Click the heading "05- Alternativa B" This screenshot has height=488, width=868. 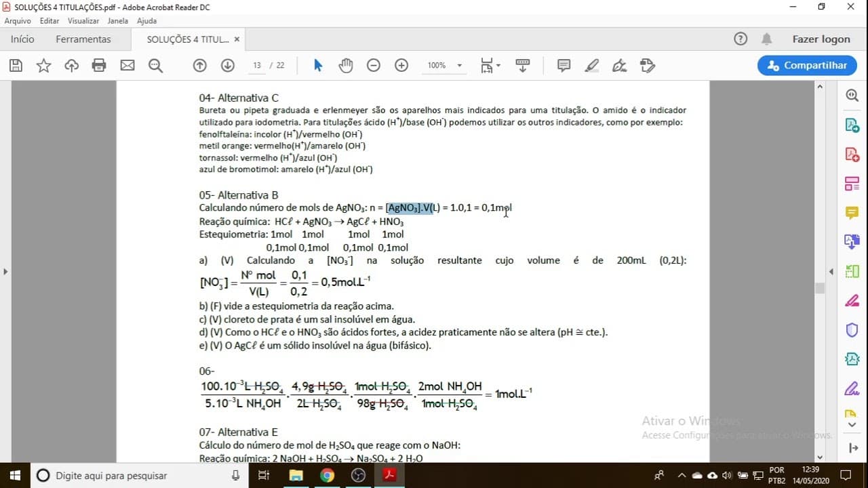(239, 195)
